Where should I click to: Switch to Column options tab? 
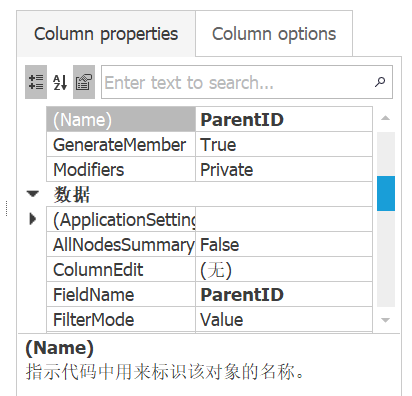point(274,34)
